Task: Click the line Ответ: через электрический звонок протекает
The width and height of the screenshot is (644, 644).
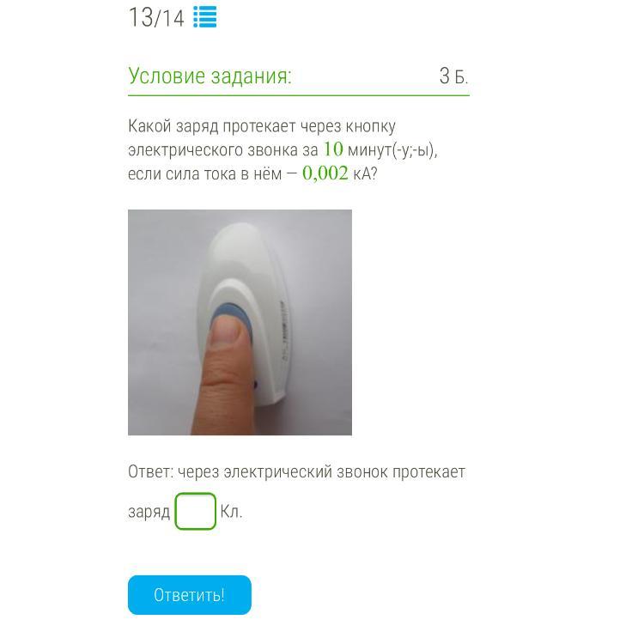Action: point(296,472)
